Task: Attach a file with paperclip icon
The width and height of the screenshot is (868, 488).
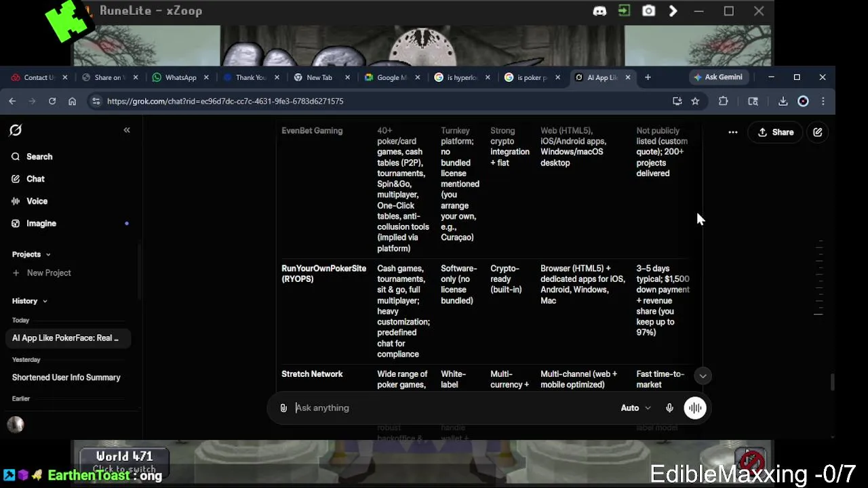Action: coord(283,408)
